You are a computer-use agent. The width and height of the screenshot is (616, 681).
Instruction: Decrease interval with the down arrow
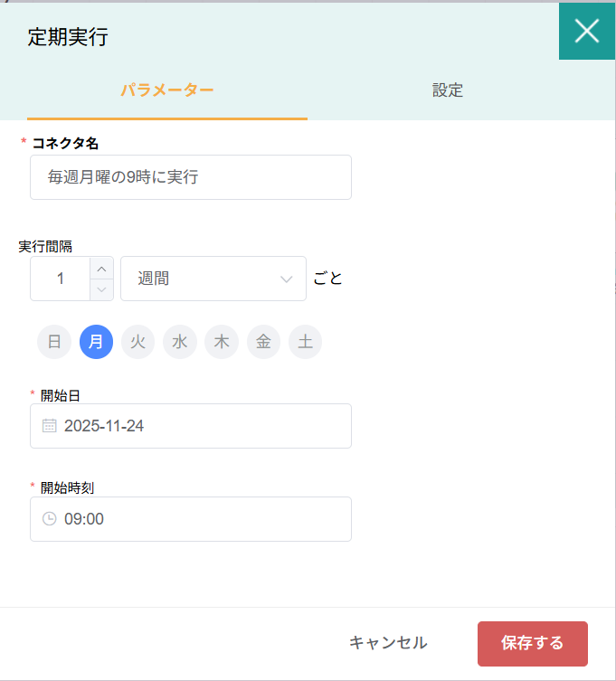tap(102, 289)
